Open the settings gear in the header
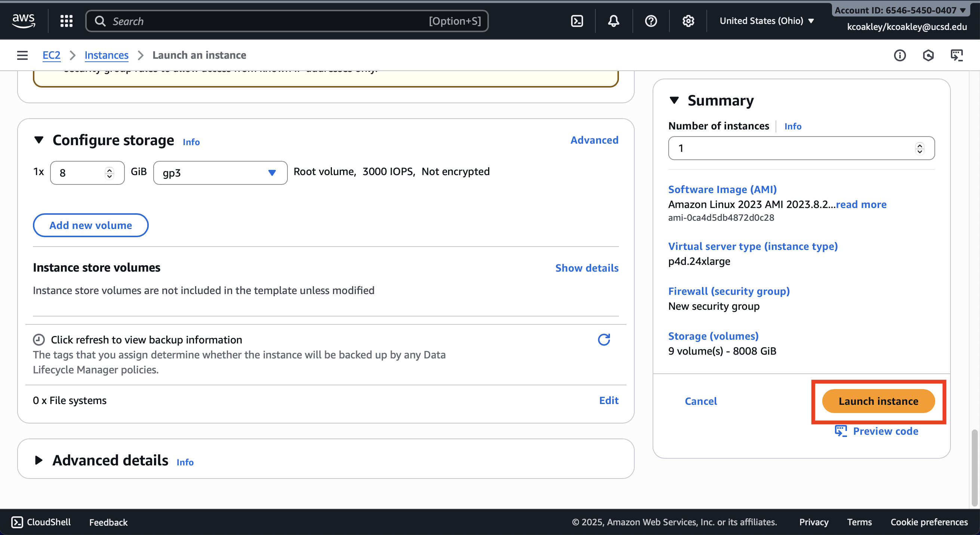 688,21
